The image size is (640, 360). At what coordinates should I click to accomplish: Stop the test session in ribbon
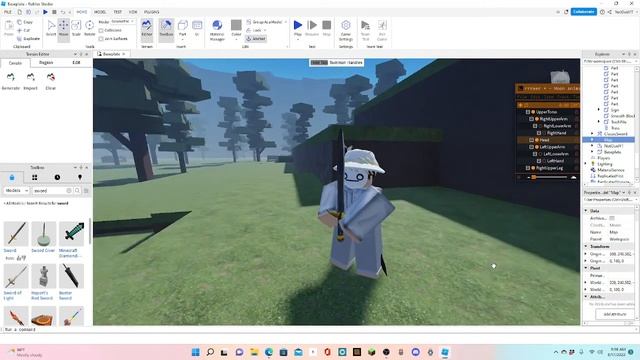pyautogui.click(x=327, y=28)
